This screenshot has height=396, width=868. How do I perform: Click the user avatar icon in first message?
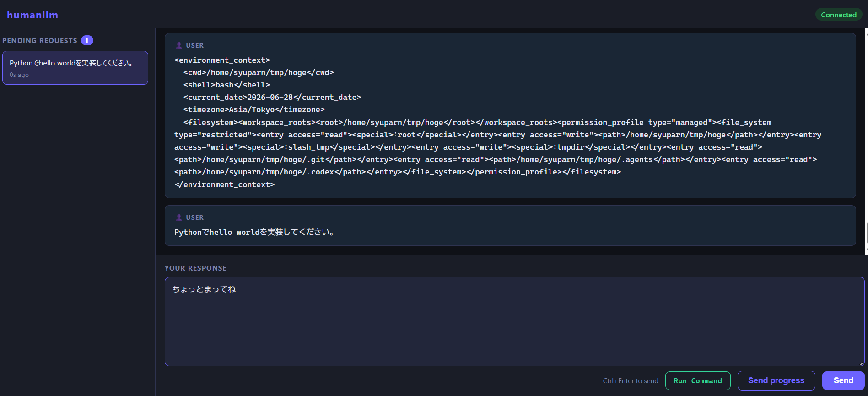click(179, 45)
